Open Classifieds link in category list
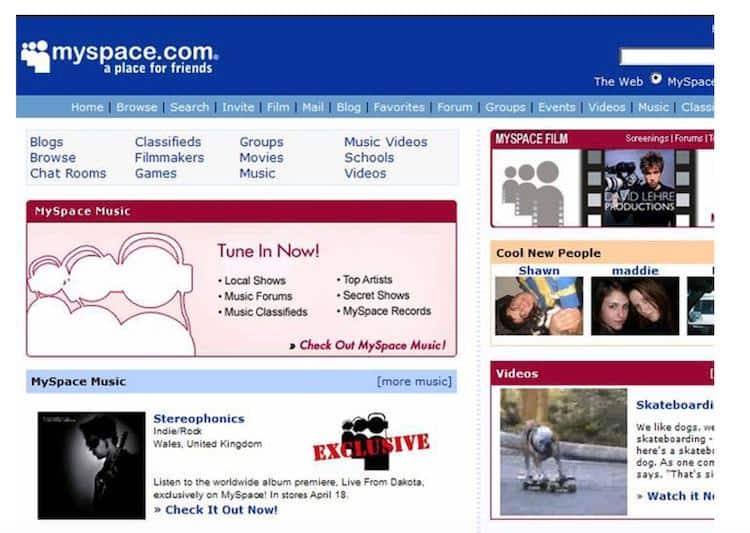This screenshot has height=533, width=750. pos(168,142)
